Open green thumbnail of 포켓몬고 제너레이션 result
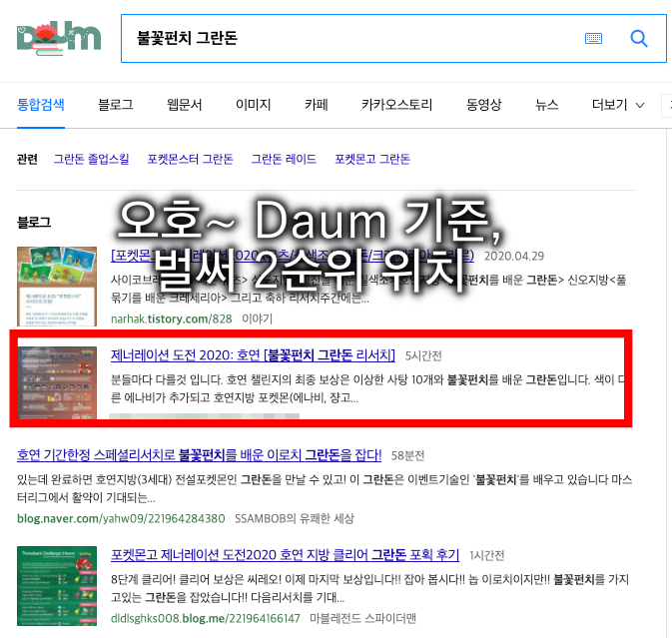The height and width of the screenshot is (638, 672). point(57,586)
